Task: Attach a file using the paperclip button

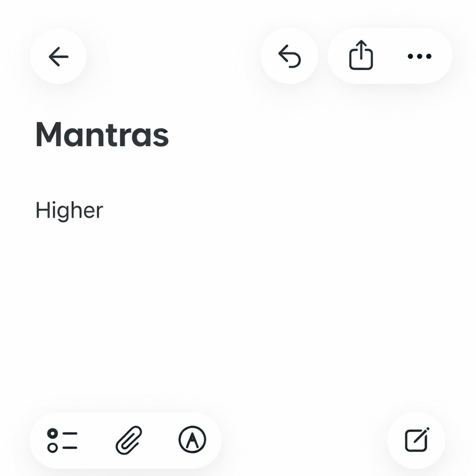Action: point(129,440)
